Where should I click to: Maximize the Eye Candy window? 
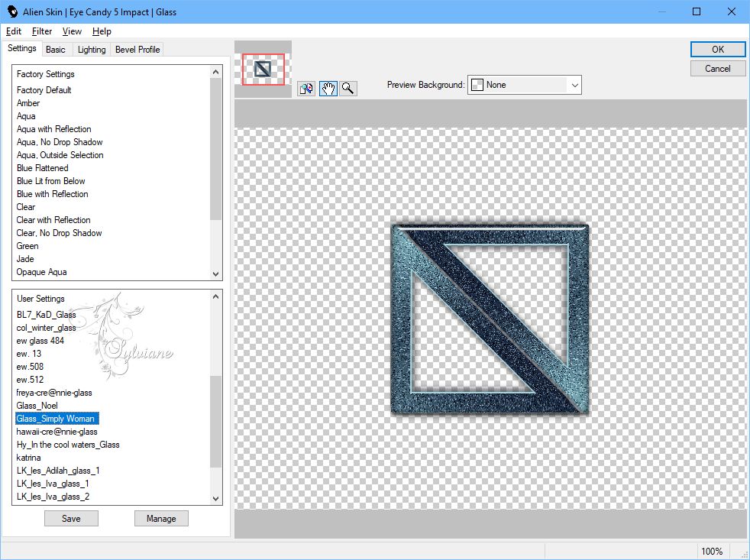click(x=697, y=11)
